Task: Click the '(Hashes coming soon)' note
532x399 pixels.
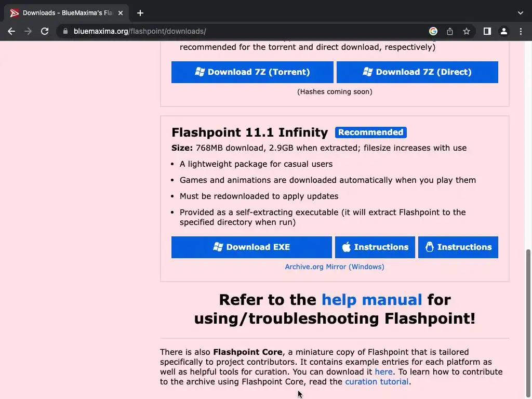Action: point(335,91)
